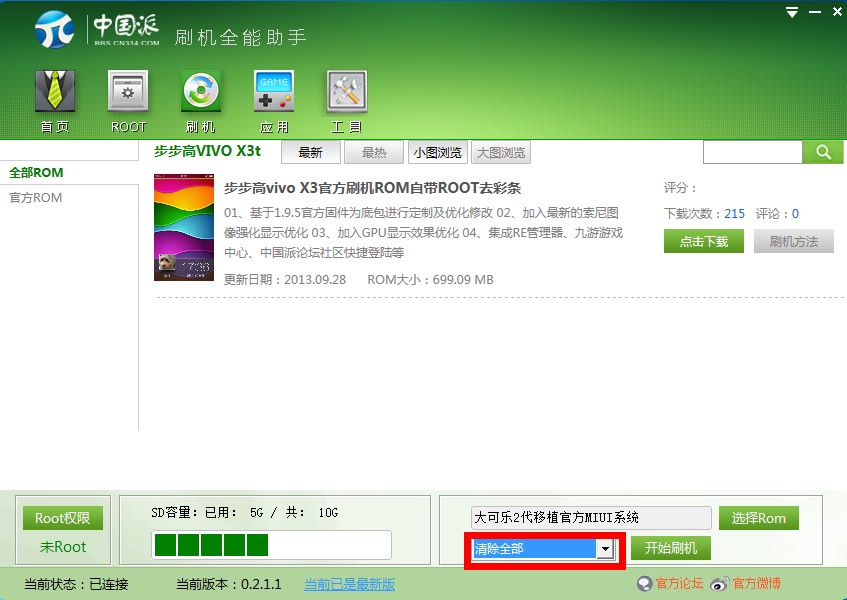Click the ROM大小：699.09 MB text
The image size is (847, 600).
tap(430, 280)
